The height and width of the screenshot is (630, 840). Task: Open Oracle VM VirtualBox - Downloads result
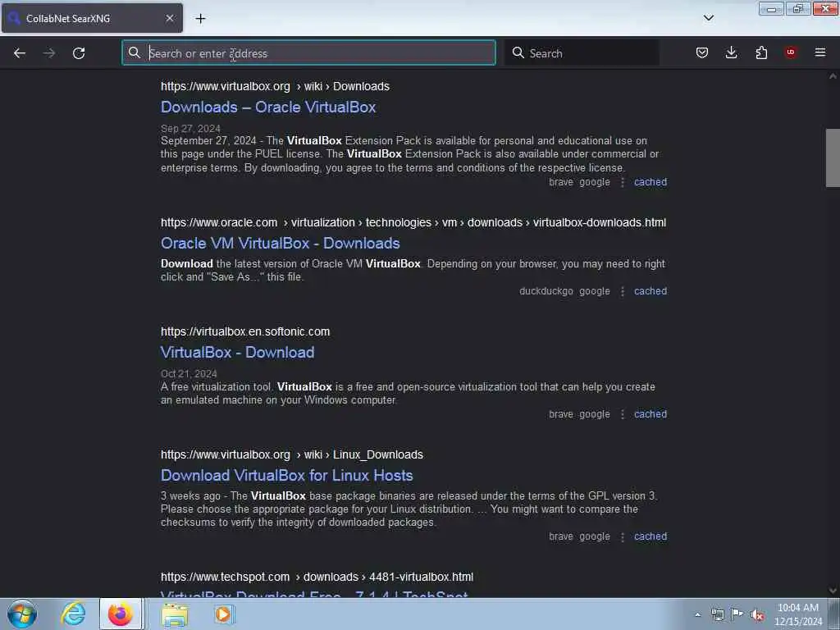point(281,243)
